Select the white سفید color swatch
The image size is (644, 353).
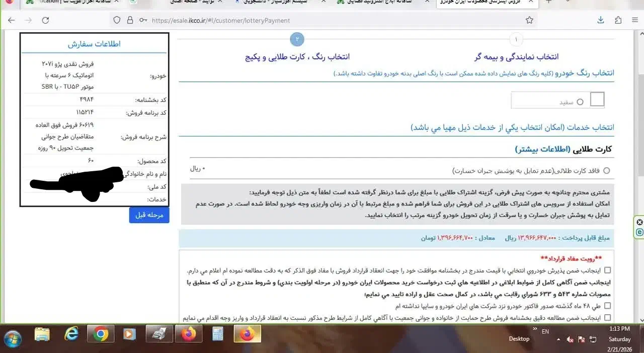coord(597,99)
